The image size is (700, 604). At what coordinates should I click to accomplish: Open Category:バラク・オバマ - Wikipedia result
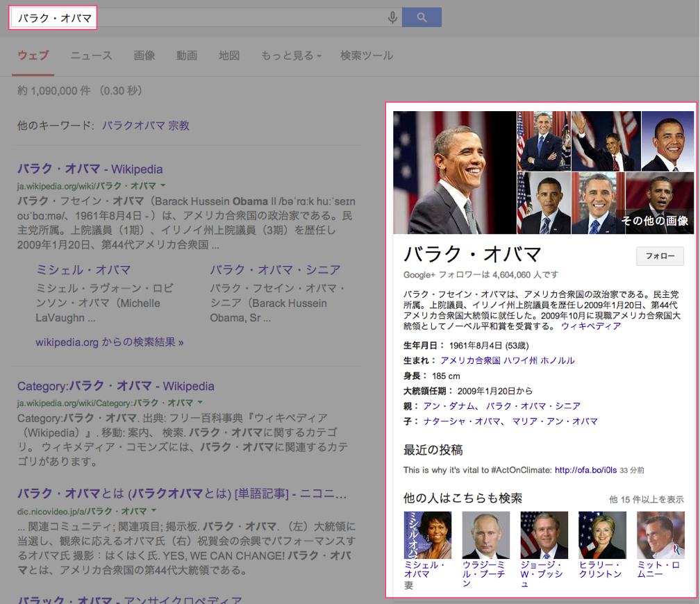click(x=115, y=386)
